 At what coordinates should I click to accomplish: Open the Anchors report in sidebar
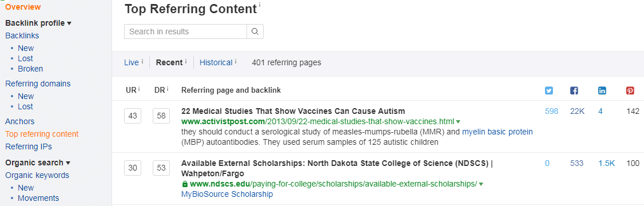[19, 121]
